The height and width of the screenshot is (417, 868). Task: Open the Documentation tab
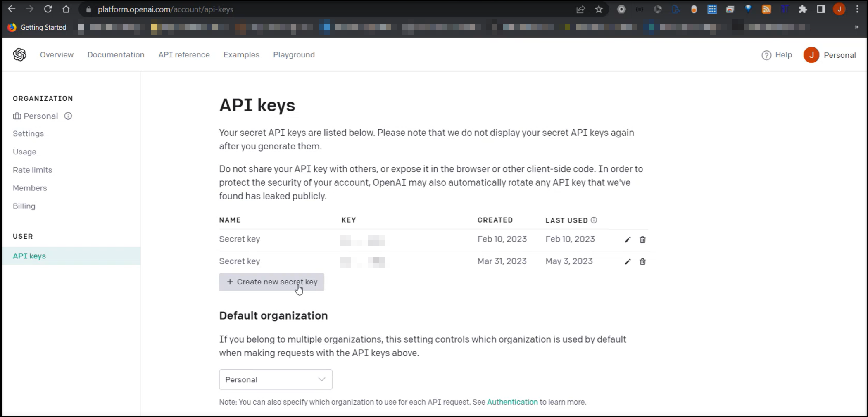(x=116, y=54)
